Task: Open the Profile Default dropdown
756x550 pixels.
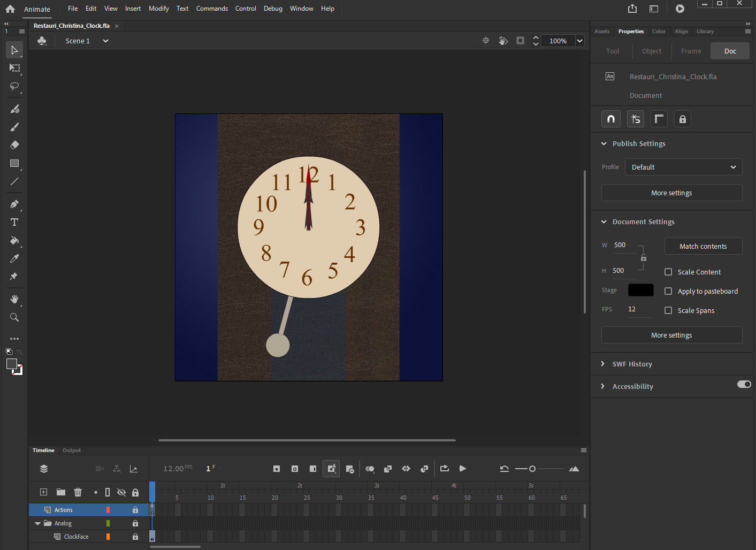Action: [683, 167]
